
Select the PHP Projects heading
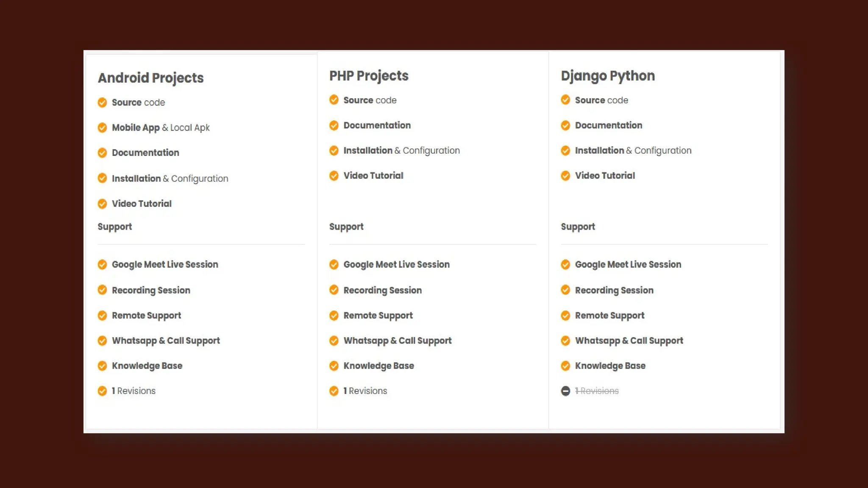(x=369, y=76)
